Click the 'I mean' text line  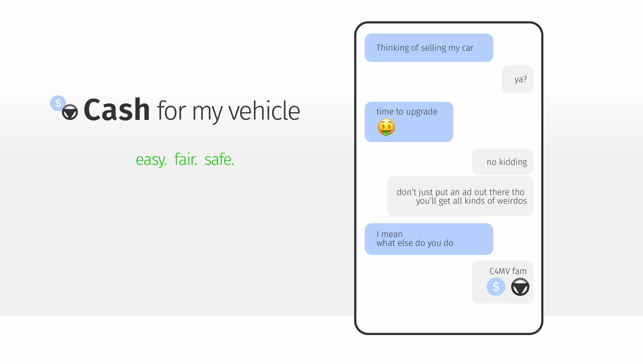390,234
